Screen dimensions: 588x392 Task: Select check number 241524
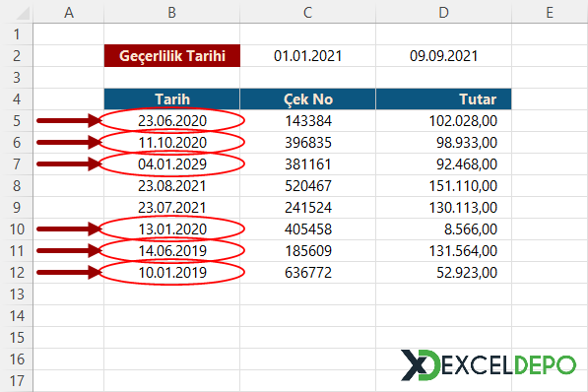tap(308, 208)
